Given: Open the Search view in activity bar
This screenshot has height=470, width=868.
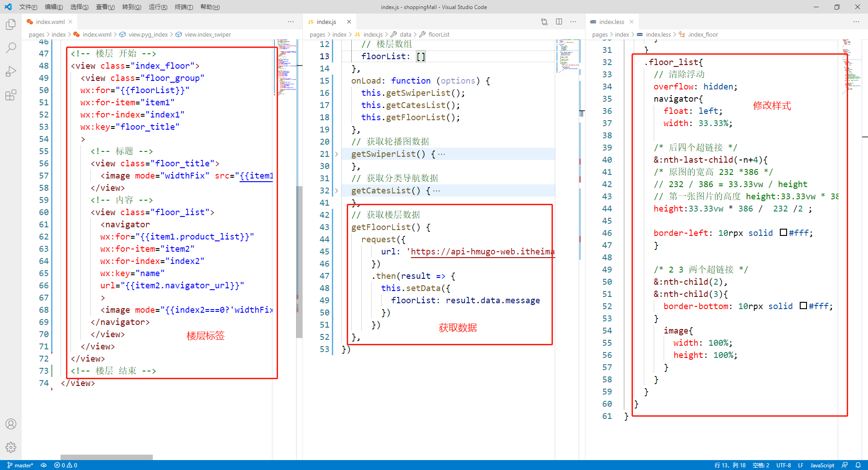Looking at the screenshot, I should tap(11, 47).
